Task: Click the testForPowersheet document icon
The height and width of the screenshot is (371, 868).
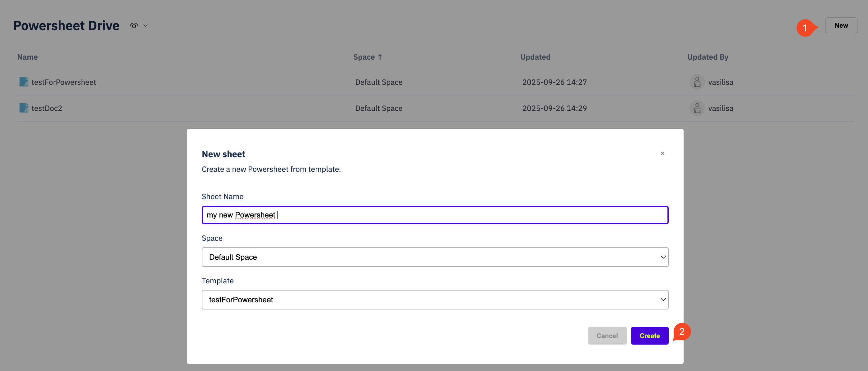Action: click(24, 82)
